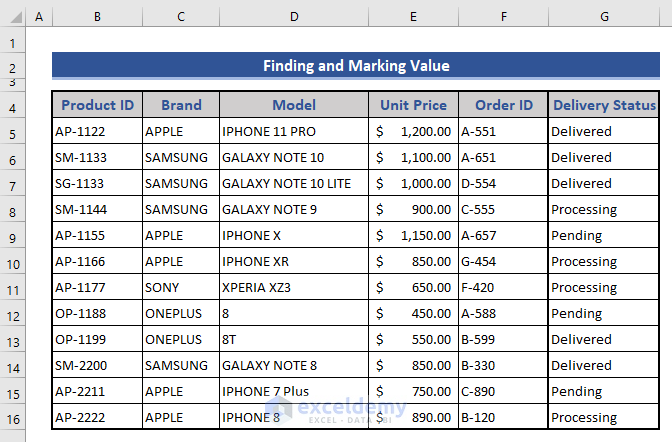Screen dimensions: 672x442
Task: Click order ID D-554 cell
Action: click(504, 183)
